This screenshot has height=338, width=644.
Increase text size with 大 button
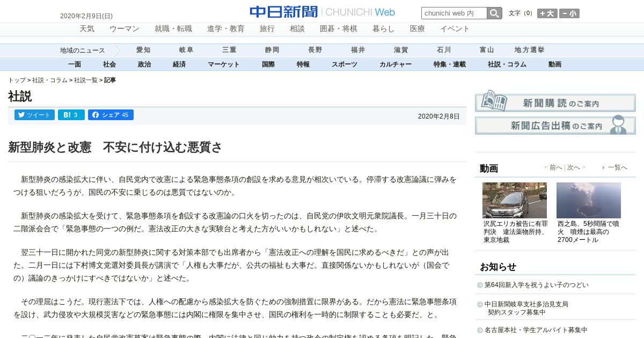click(x=547, y=13)
